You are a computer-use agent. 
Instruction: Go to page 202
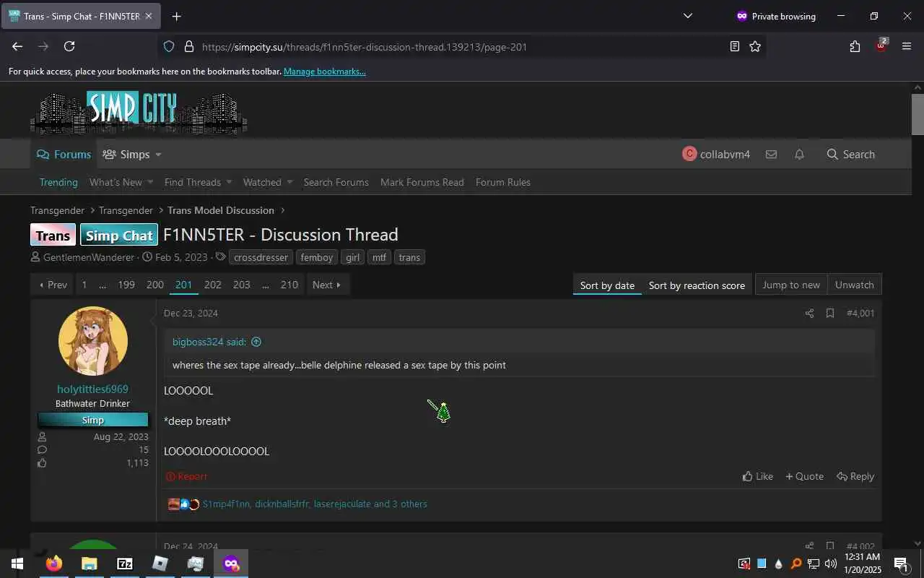[213, 285]
